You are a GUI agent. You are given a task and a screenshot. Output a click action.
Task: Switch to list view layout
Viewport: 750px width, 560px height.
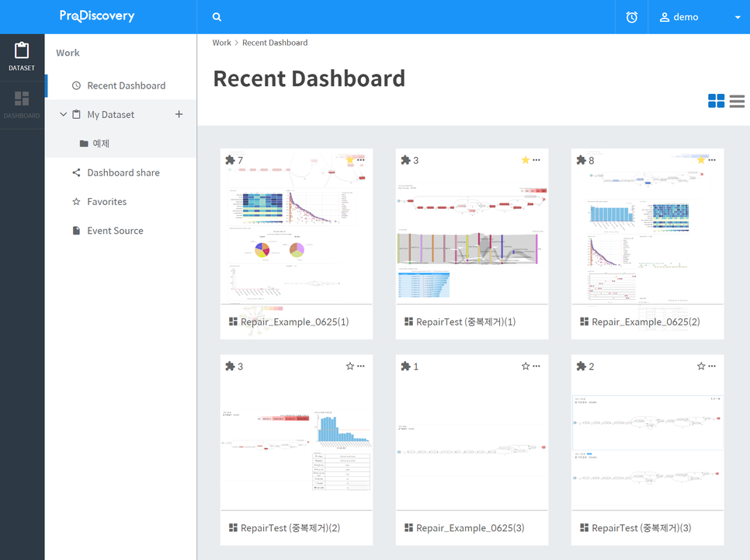737,101
